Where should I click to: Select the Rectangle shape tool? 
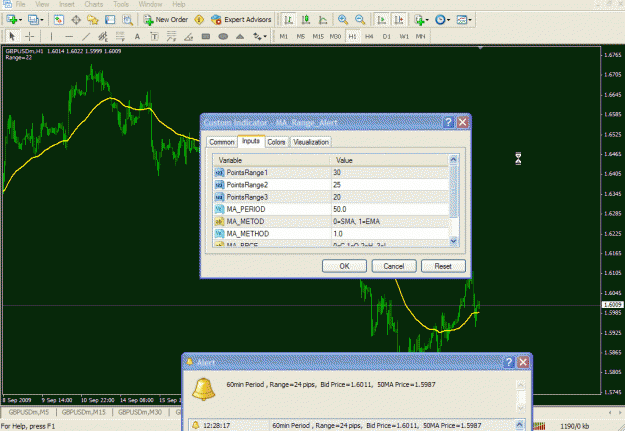(206, 36)
